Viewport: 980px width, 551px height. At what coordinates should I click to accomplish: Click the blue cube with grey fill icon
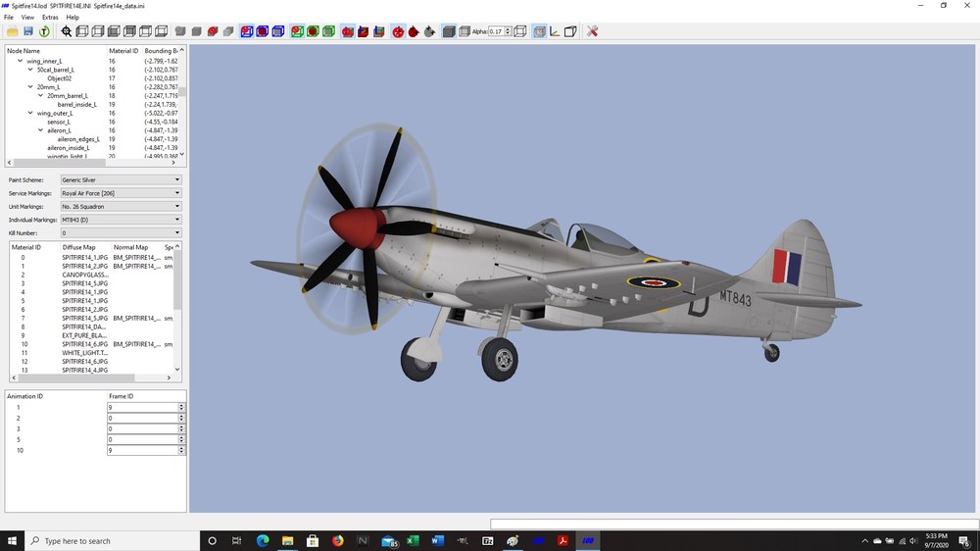(278, 31)
